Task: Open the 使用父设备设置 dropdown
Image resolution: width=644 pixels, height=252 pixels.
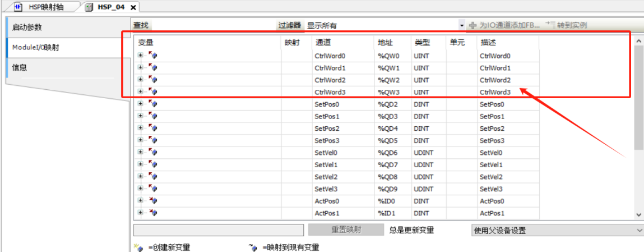Action: point(557,230)
